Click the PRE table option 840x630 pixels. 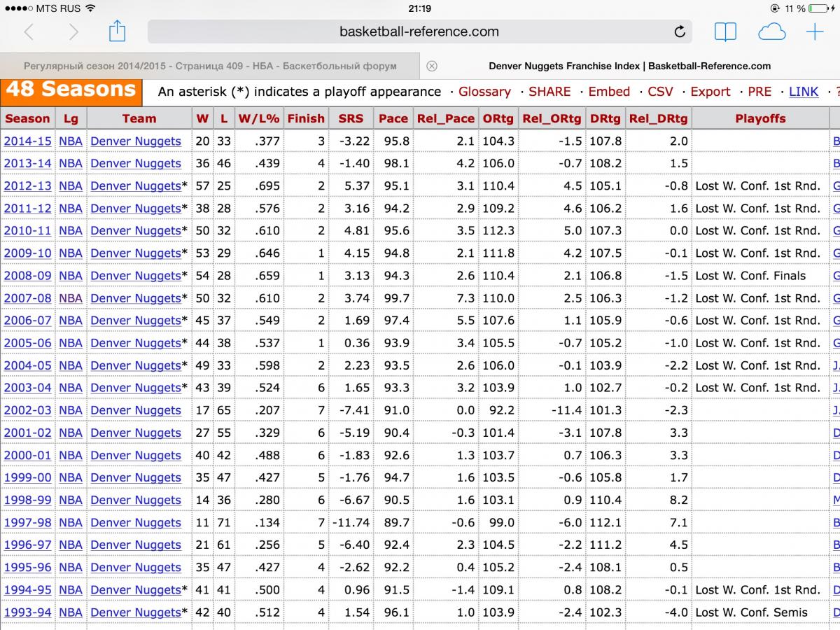click(759, 92)
